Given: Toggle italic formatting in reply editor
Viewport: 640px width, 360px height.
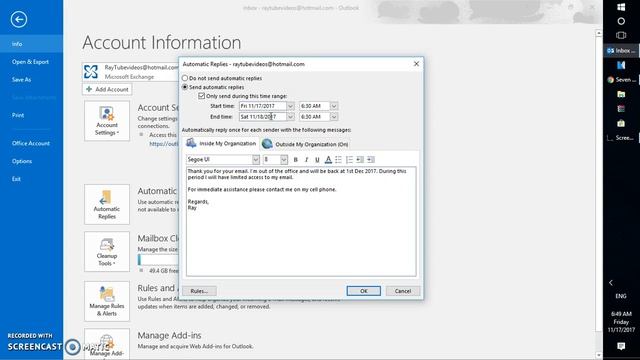Looking at the screenshot, I should point(306,160).
